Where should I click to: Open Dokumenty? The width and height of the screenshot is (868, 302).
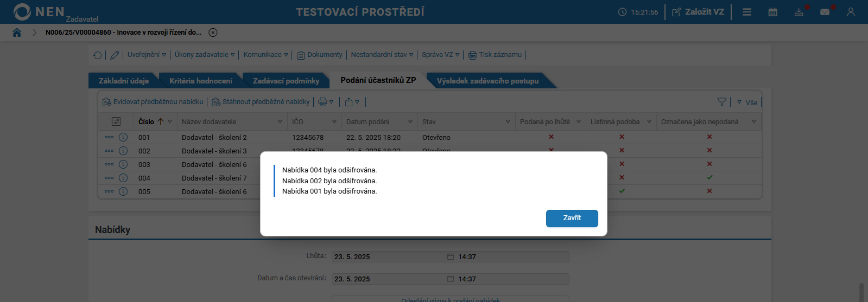pyautogui.click(x=320, y=55)
